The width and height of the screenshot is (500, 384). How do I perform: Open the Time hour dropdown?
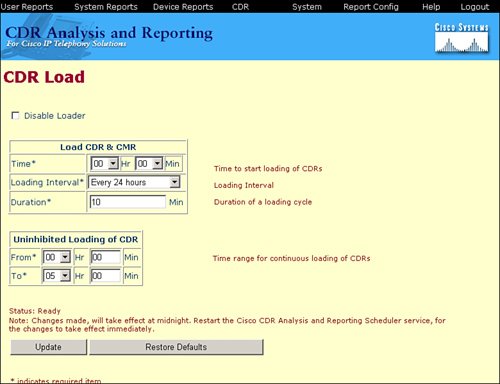pos(105,164)
